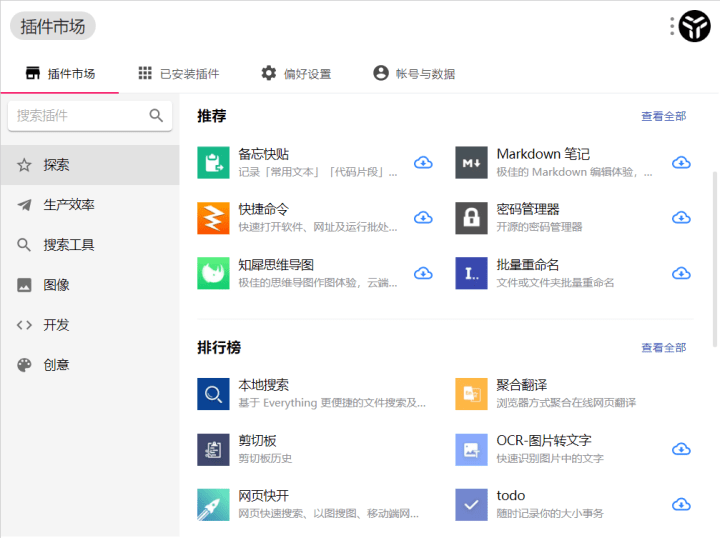Click the 网页快开 rocket icon
This screenshot has height=538, width=720.
(213, 504)
